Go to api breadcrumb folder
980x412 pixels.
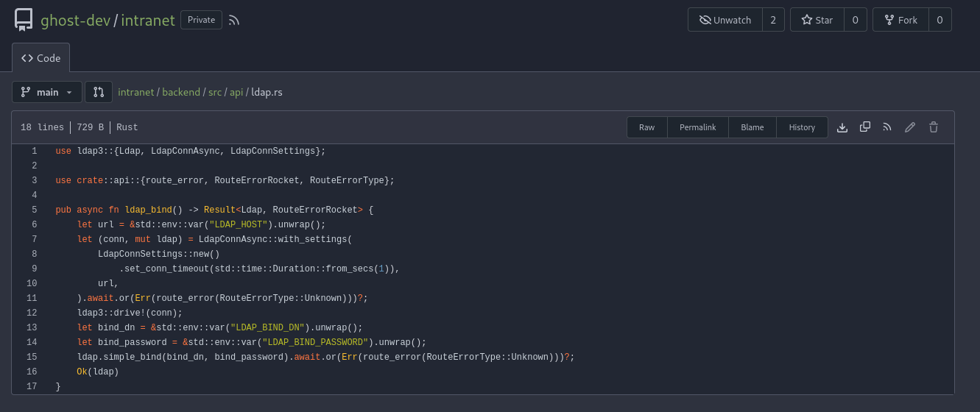point(236,93)
